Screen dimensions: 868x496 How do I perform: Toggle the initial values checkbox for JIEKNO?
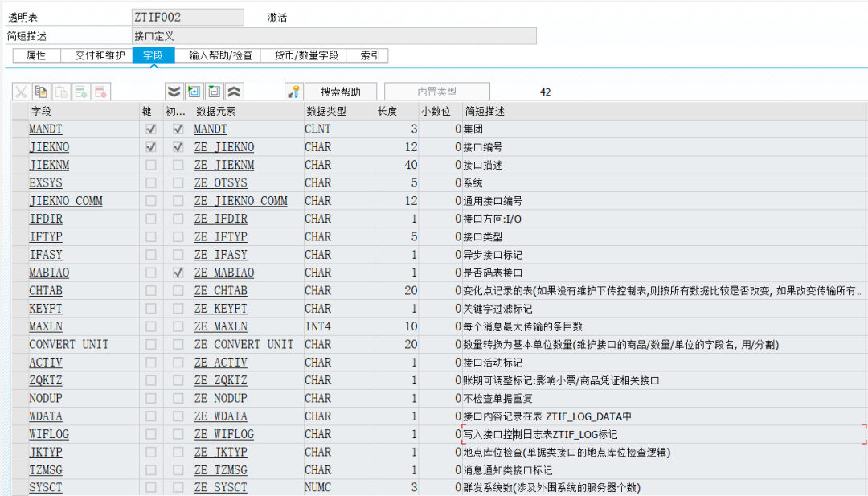pos(178,147)
